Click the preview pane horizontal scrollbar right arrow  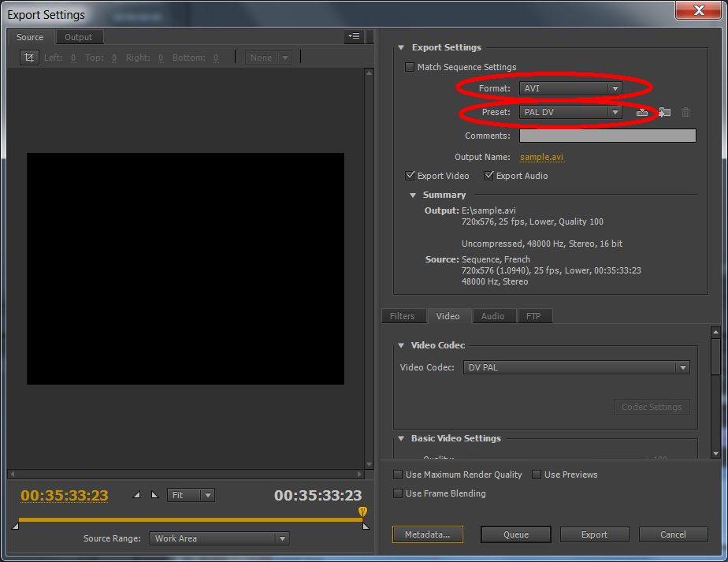pyautogui.click(x=359, y=475)
